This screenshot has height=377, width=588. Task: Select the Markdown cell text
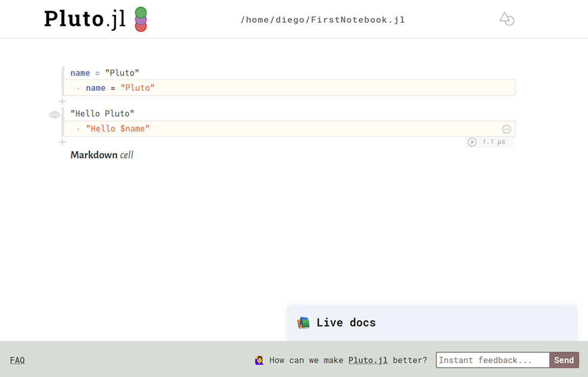pos(102,155)
